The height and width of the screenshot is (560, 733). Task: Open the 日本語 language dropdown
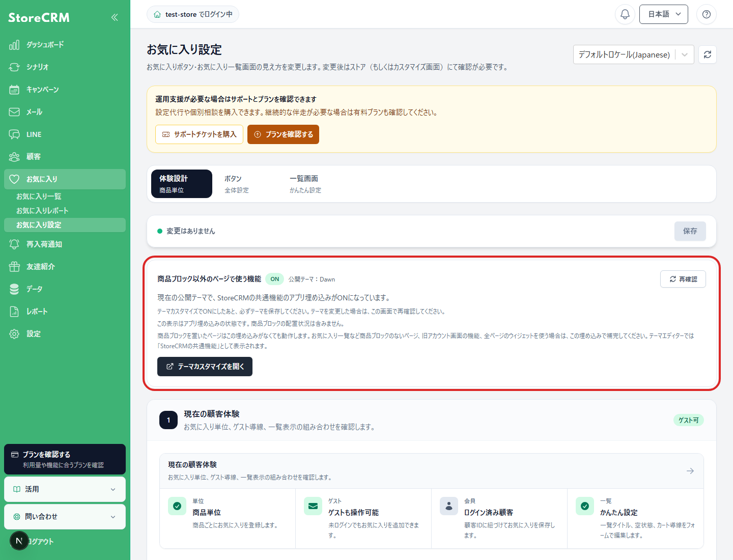(x=664, y=14)
